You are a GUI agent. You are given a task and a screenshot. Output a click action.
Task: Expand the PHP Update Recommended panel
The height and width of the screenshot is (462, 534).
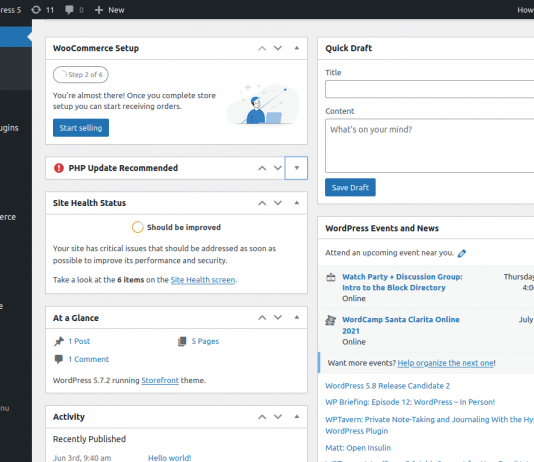click(x=296, y=168)
